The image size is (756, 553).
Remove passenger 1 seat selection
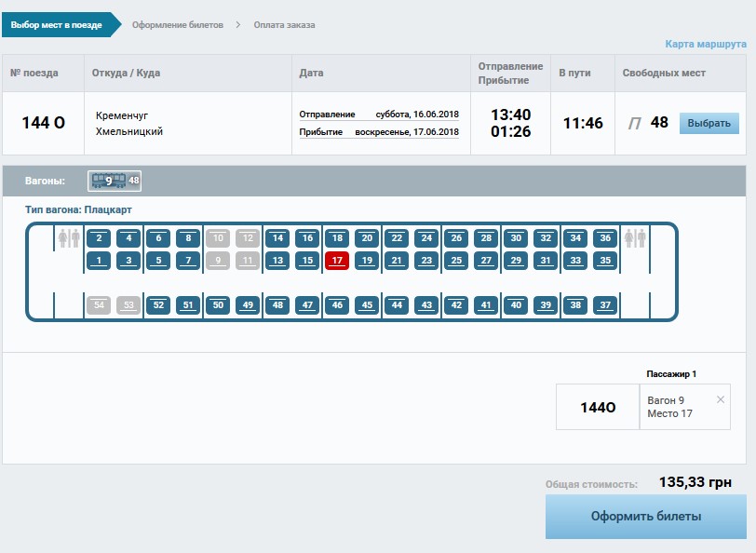tap(720, 399)
